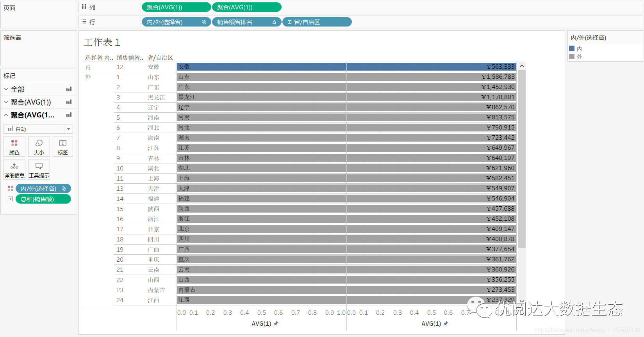
Task: Select the 省/自治区 pill on rows shelf
Action: (x=317, y=22)
